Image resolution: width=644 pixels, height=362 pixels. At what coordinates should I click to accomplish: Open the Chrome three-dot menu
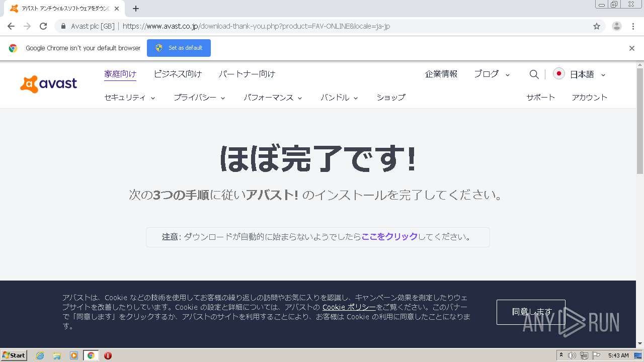[633, 26]
